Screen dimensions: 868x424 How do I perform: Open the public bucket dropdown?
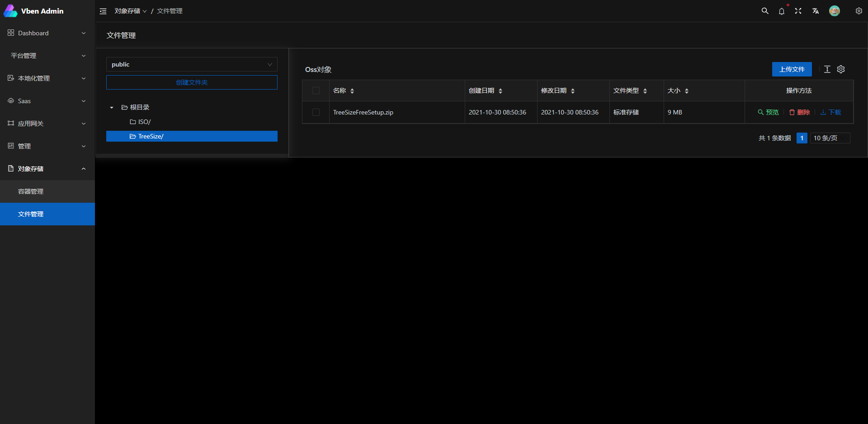click(192, 64)
